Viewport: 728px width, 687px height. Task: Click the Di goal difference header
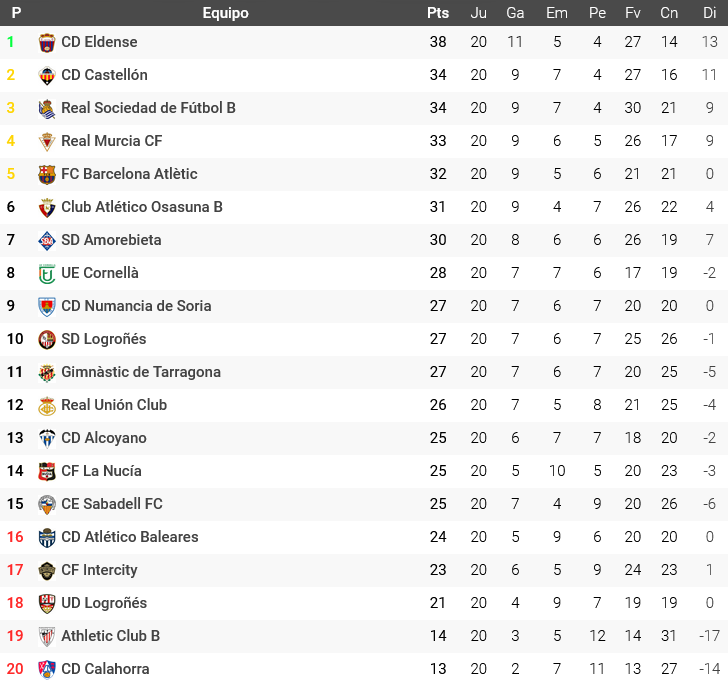pos(710,13)
